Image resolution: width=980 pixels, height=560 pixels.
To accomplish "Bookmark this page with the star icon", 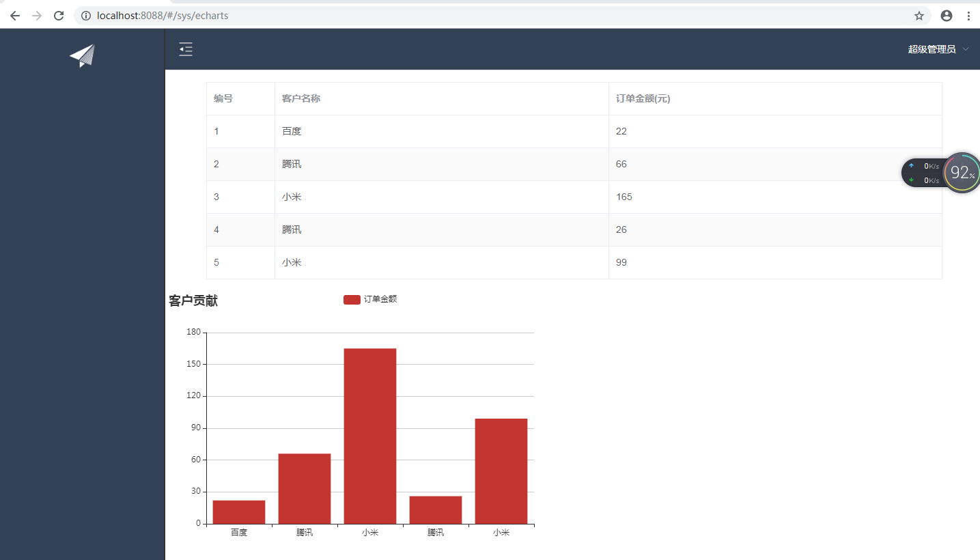I will point(919,16).
